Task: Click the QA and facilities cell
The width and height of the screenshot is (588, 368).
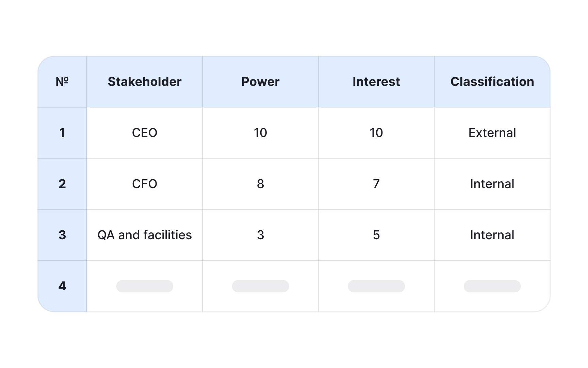Action: click(145, 235)
